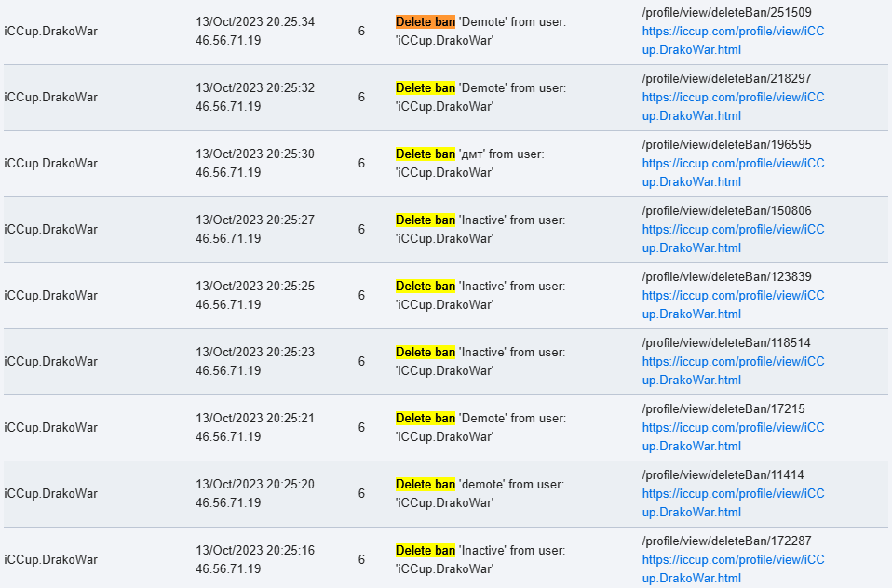The height and width of the screenshot is (588, 892).
Task: Open profile link in deleteBan/251509 row
Action: pos(734,40)
